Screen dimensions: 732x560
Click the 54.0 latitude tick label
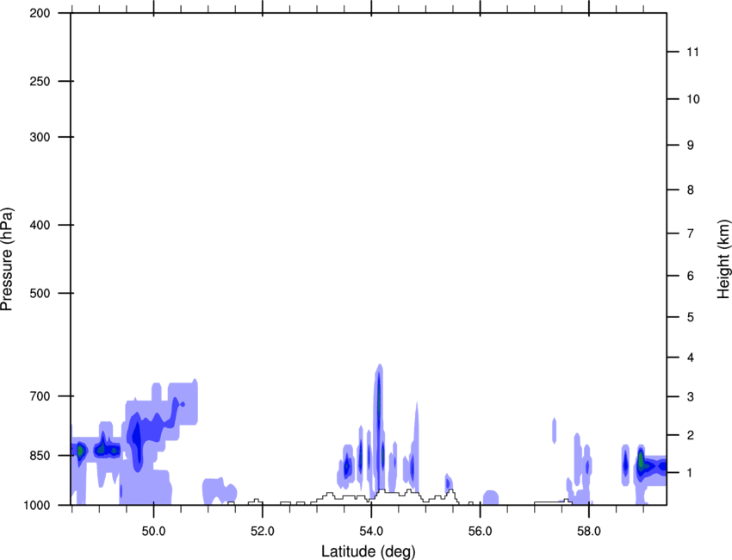pos(371,532)
